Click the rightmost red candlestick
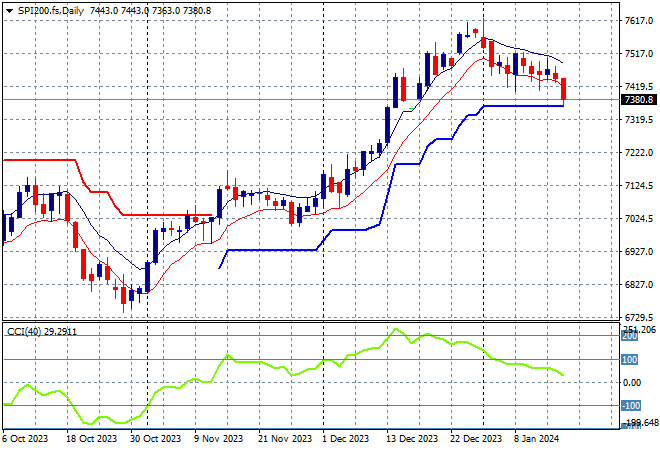660x450 pixels. pyautogui.click(x=565, y=88)
